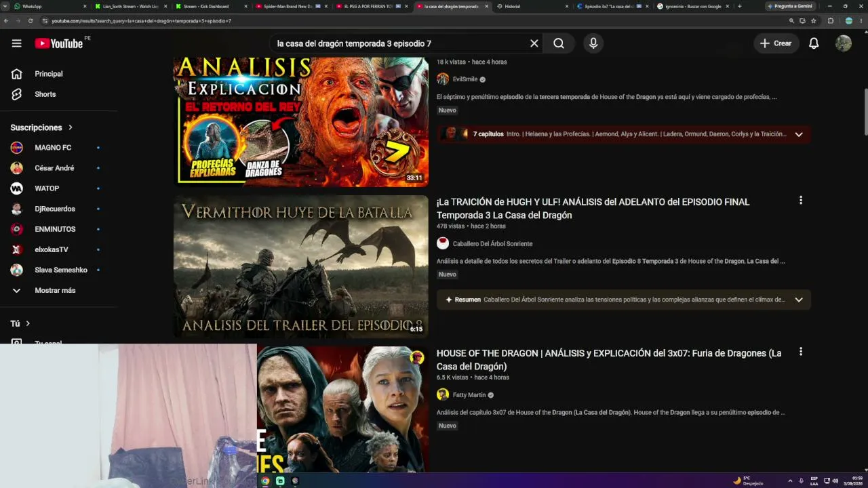Expand the Resumen AI summary

[x=799, y=300]
